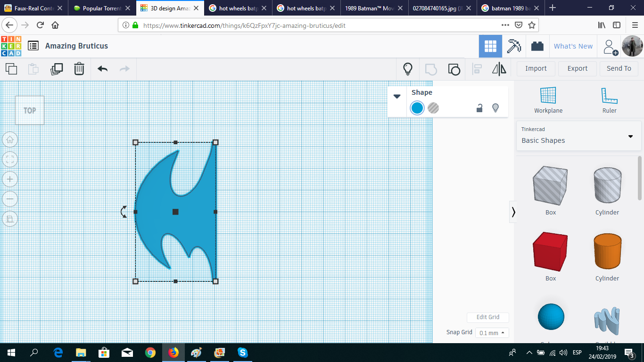Click the Show all lightbulb icon in toolbar
644x362 pixels.
pos(408,69)
